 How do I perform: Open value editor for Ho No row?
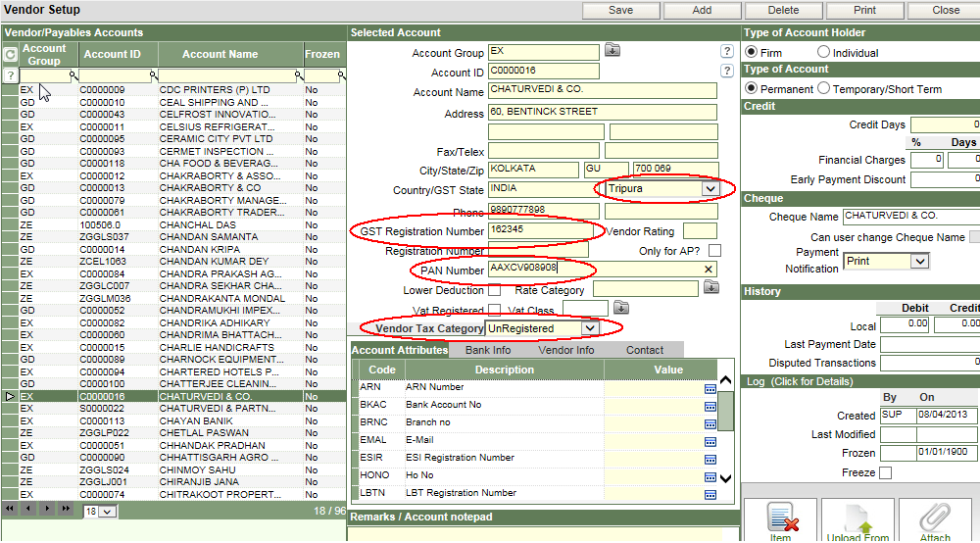tap(710, 477)
